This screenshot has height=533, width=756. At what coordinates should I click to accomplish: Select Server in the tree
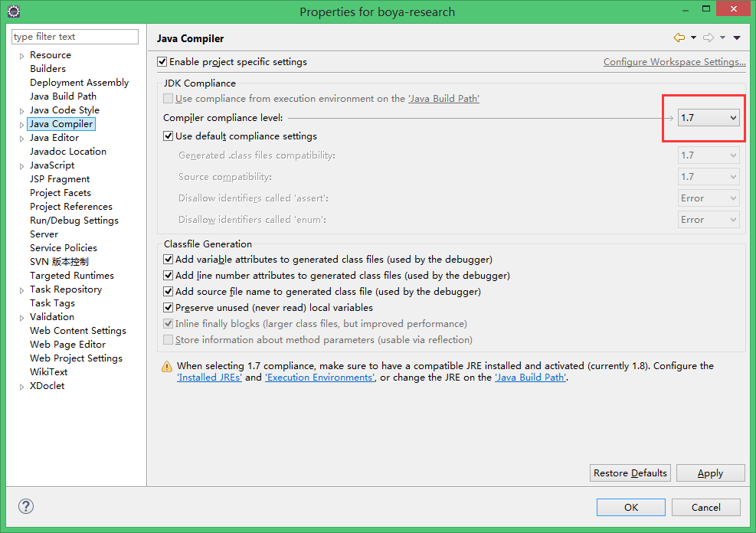(44, 234)
